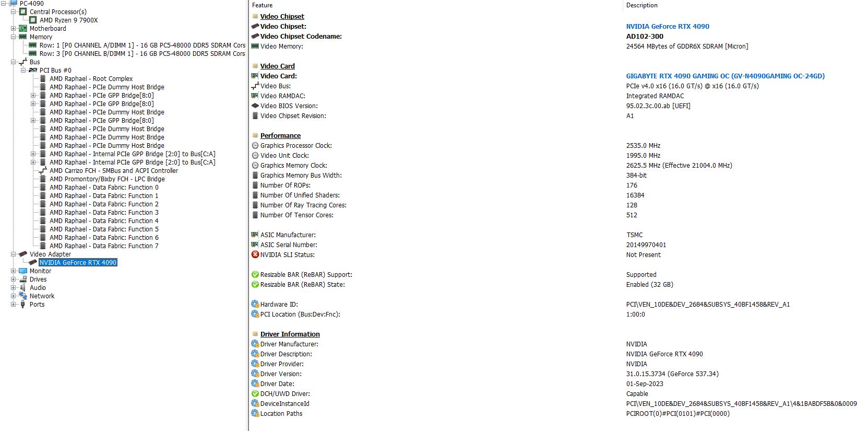Click the Central Processor(s) chip icon
868x431 pixels.
[x=23, y=11]
